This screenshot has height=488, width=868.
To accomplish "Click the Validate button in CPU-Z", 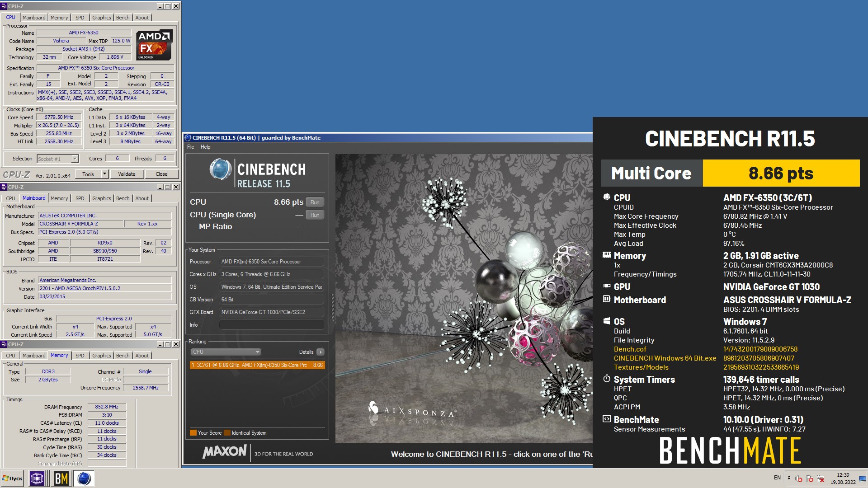I will pos(127,174).
